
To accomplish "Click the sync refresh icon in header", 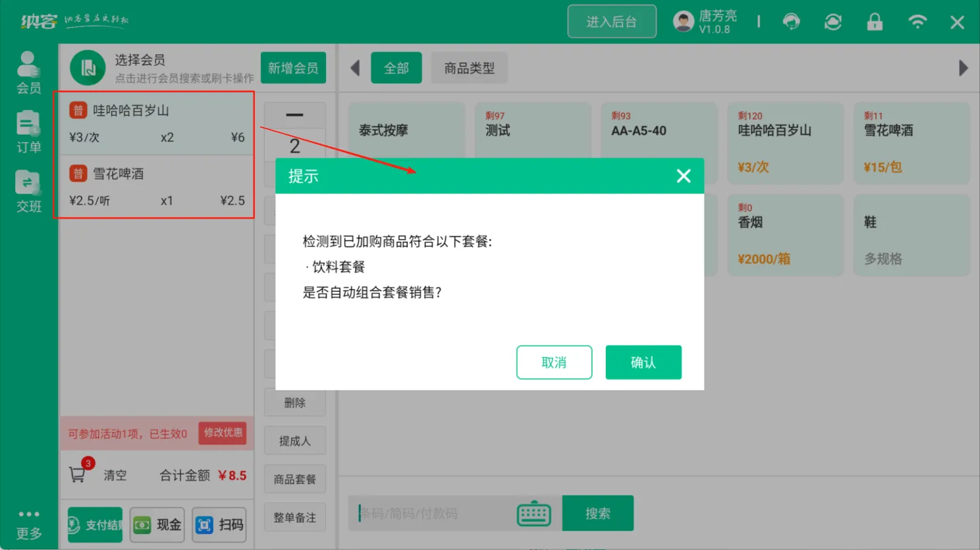I will tap(832, 22).
